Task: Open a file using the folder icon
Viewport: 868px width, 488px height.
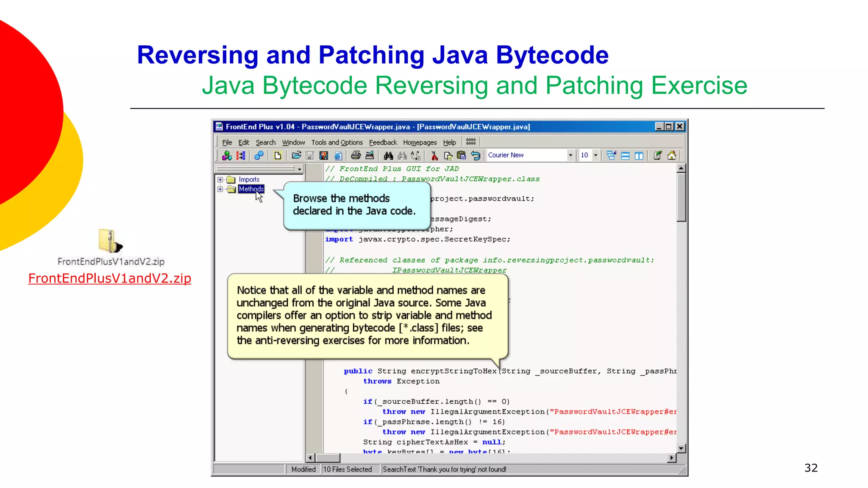Action: pyautogui.click(x=297, y=155)
